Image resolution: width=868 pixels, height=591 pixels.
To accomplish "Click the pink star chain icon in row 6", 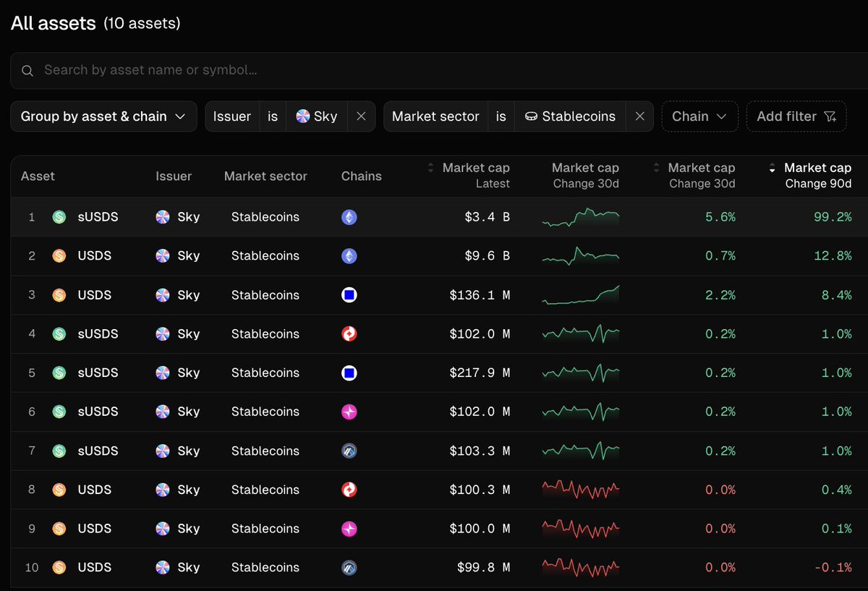I will point(349,412).
